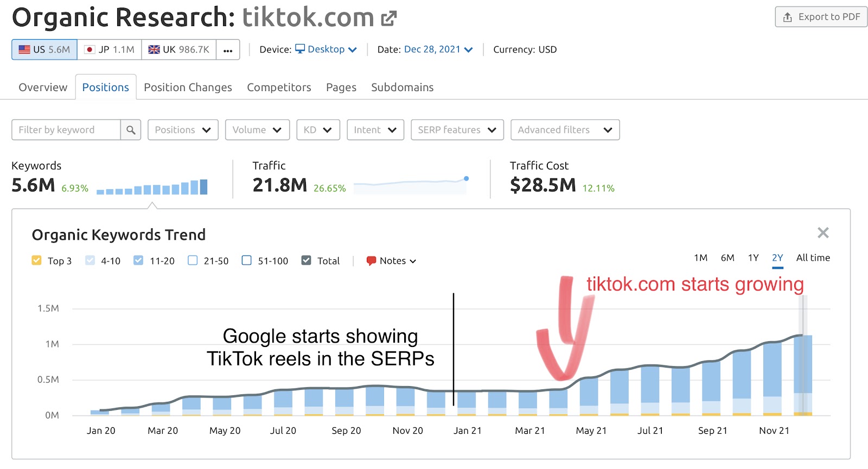Viewport: 868px width, 469px height.
Task: Switch to the Position Changes tab
Action: pos(188,87)
